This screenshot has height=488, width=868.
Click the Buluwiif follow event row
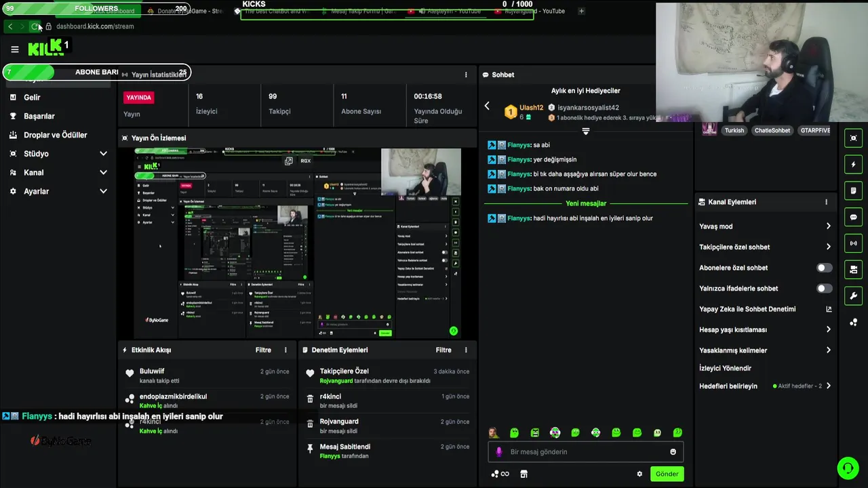tap(208, 376)
